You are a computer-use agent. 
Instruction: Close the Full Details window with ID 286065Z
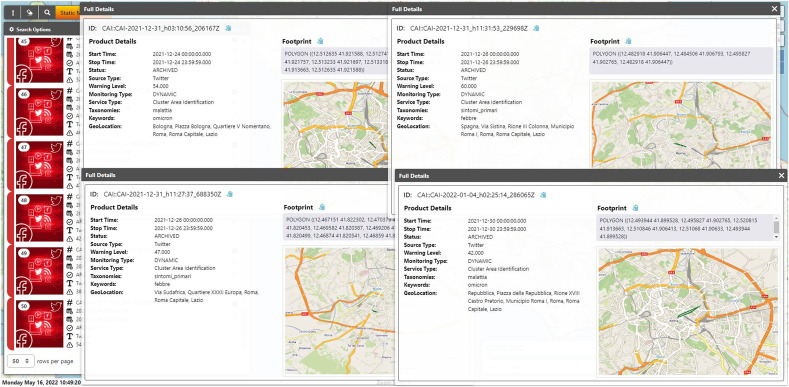coord(781,175)
